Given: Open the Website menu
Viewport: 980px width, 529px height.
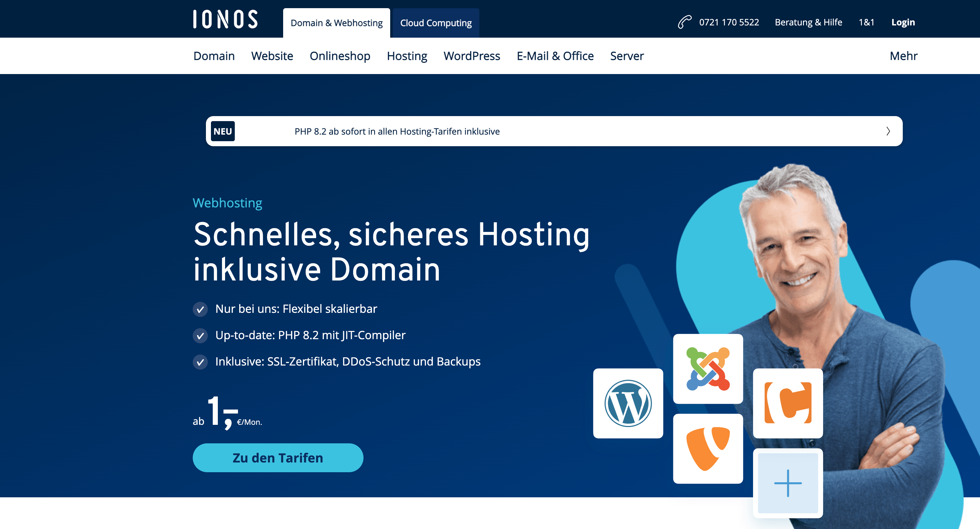Looking at the screenshot, I should [272, 56].
